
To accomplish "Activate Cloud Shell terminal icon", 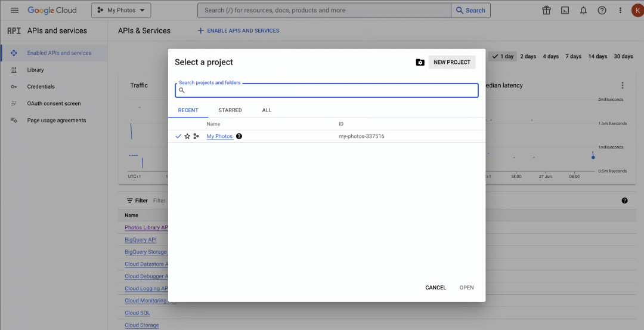I will point(565,10).
